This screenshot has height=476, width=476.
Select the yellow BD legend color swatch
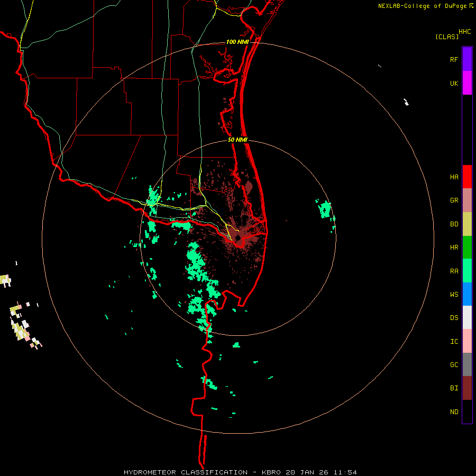467,224
